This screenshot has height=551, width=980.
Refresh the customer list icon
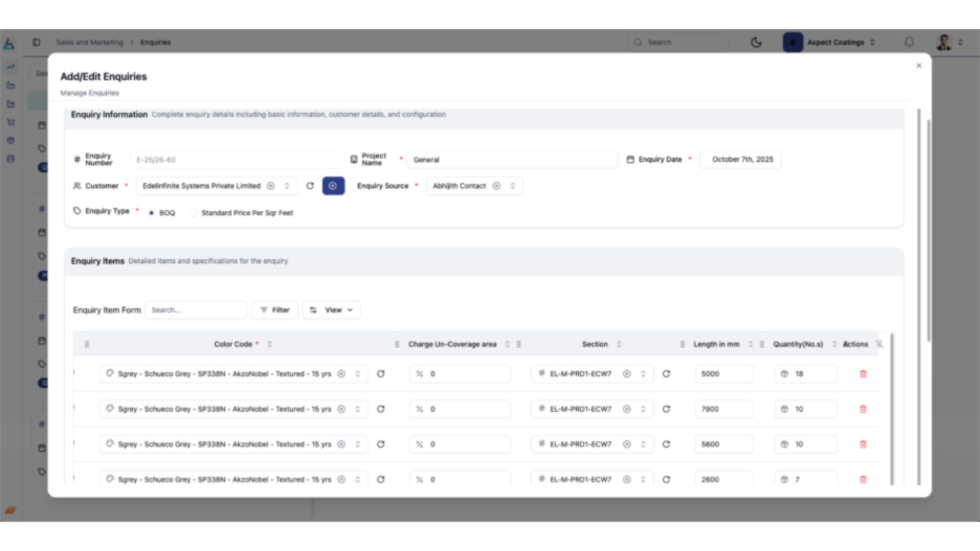click(310, 186)
